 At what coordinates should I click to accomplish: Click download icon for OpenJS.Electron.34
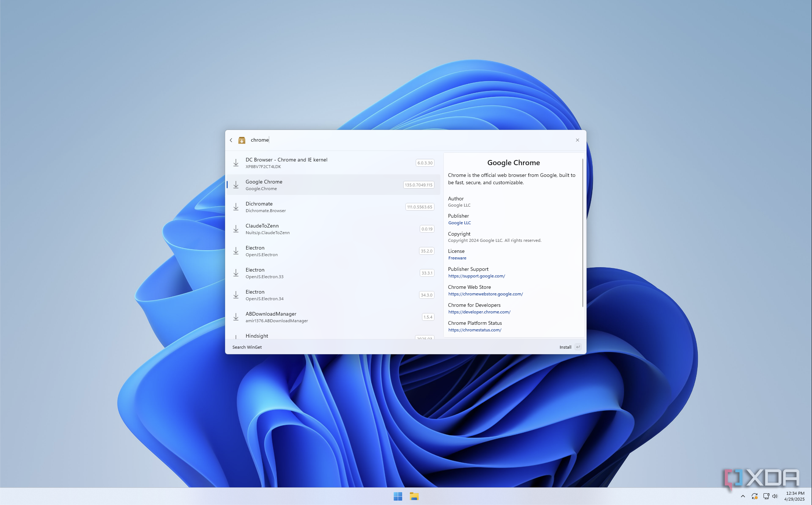(236, 295)
